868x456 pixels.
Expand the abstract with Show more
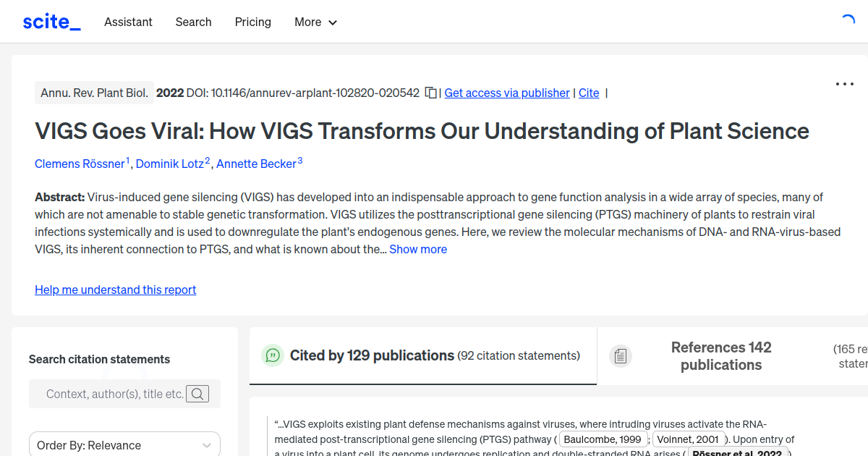418,249
